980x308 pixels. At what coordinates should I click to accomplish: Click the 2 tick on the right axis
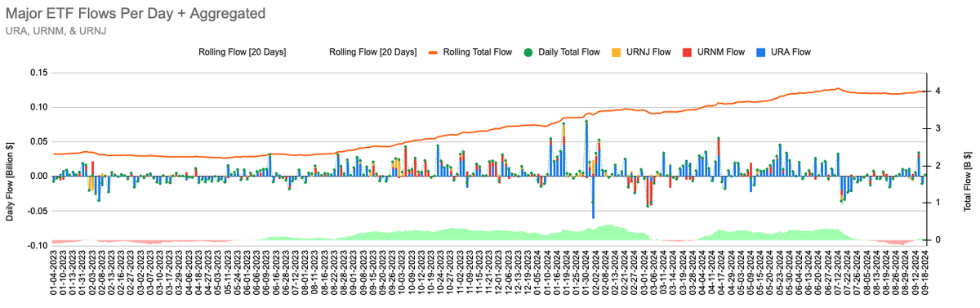[x=938, y=166]
